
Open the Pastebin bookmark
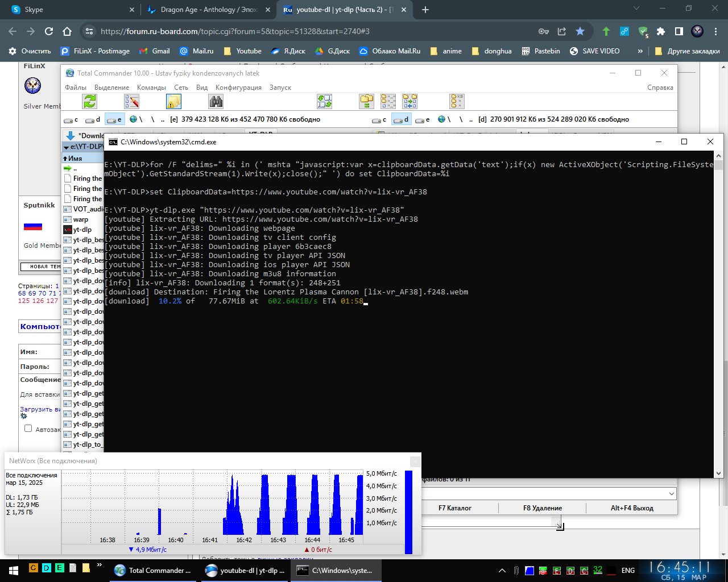point(541,51)
